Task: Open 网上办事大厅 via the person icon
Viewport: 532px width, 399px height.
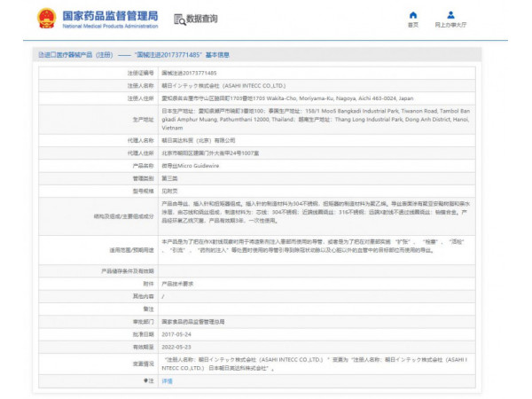Action: pyautogui.click(x=450, y=15)
